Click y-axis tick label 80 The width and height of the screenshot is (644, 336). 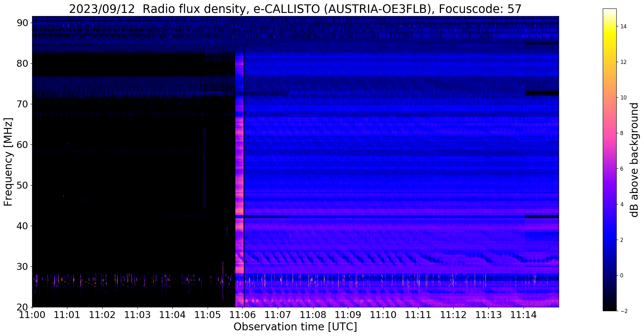click(23, 63)
